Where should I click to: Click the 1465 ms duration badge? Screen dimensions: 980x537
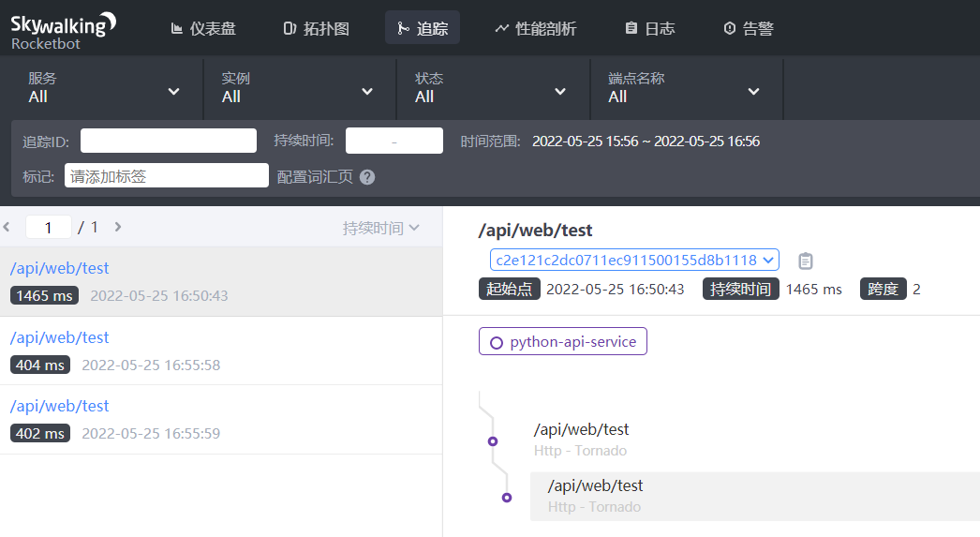coord(44,296)
